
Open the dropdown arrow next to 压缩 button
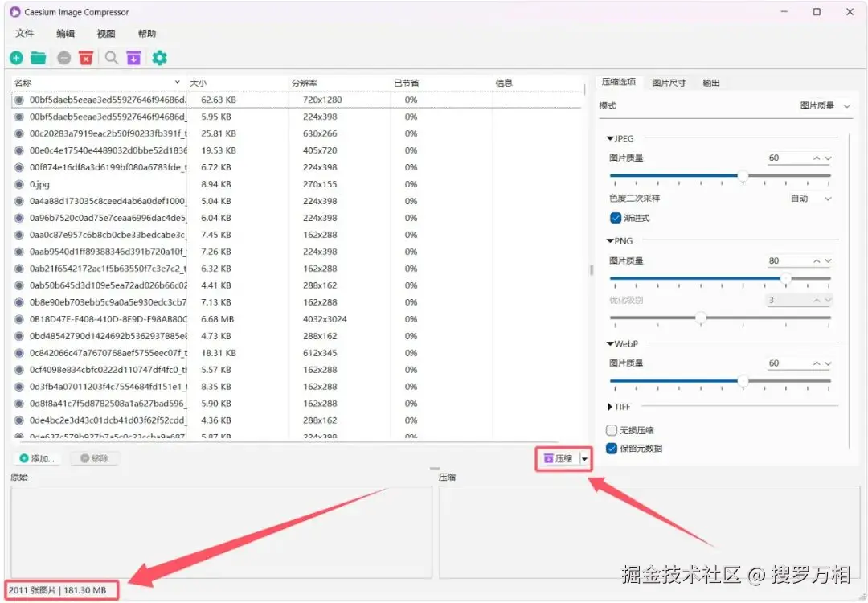584,459
